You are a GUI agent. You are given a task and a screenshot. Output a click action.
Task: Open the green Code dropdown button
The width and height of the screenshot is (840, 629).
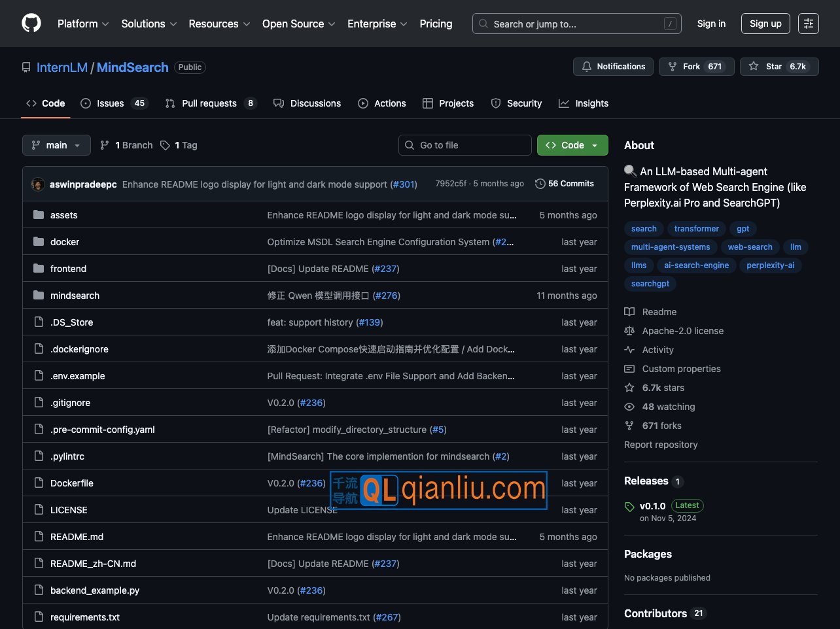pyautogui.click(x=572, y=145)
